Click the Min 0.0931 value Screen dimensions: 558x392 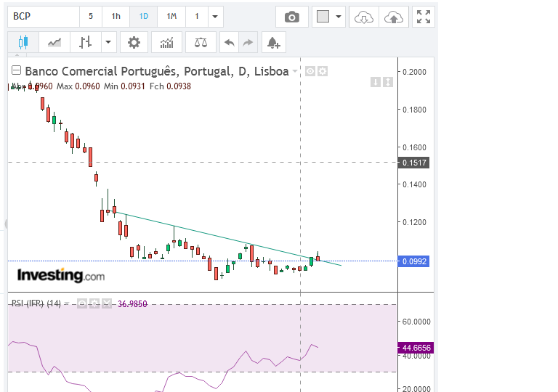click(x=124, y=86)
